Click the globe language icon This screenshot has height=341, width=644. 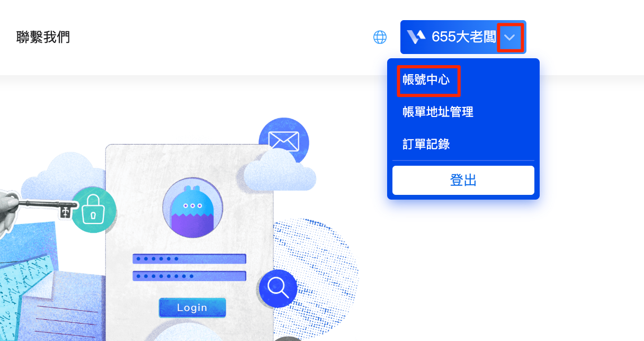[x=380, y=37]
